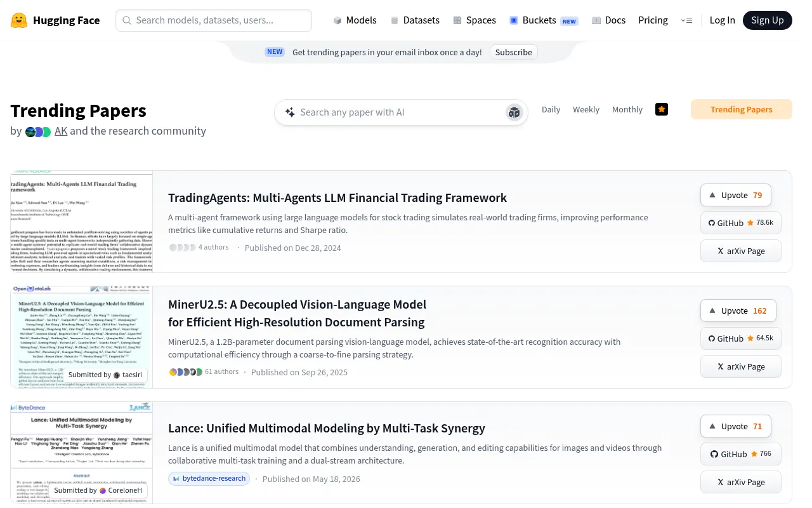The width and height of the screenshot is (812, 508).
Task: Click the Hugging Face emoji logo
Action: point(19,20)
